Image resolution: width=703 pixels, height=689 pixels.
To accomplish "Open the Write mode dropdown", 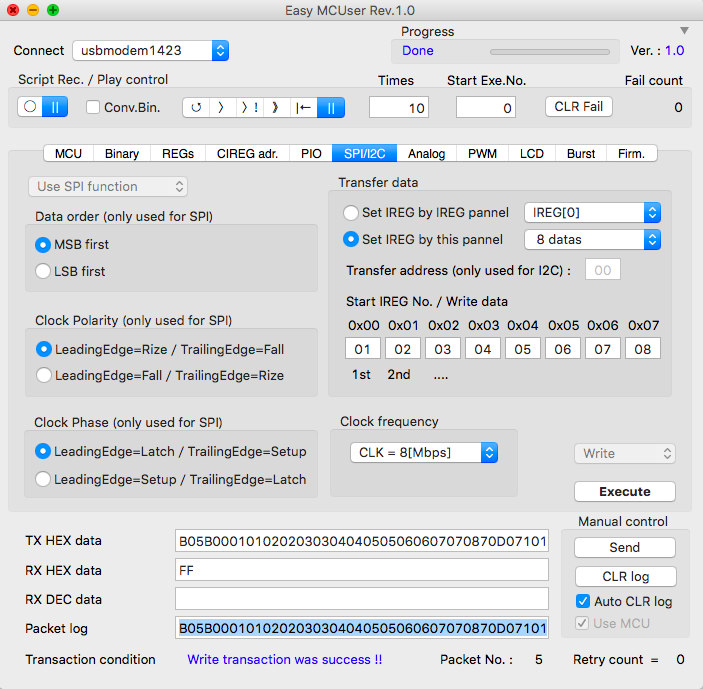I will tap(625, 454).
